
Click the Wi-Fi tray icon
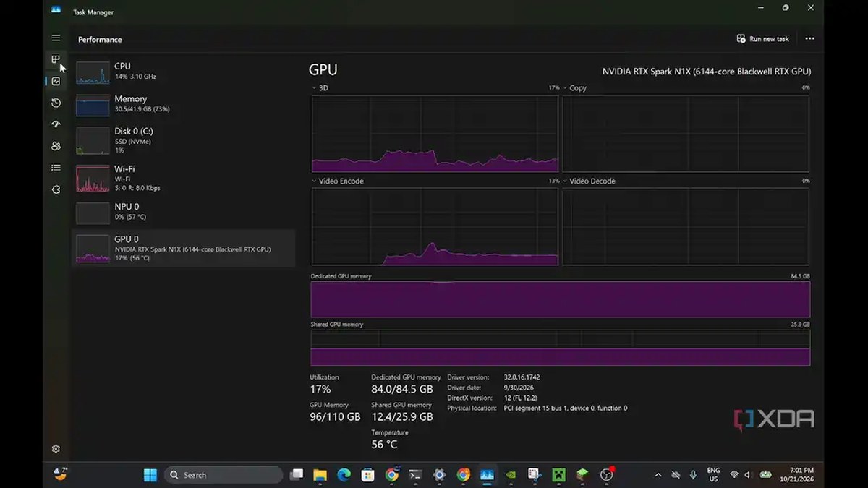click(734, 475)
